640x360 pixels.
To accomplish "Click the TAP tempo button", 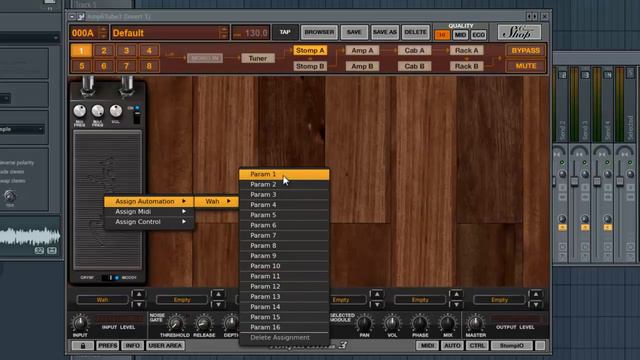I will (285, 32).
